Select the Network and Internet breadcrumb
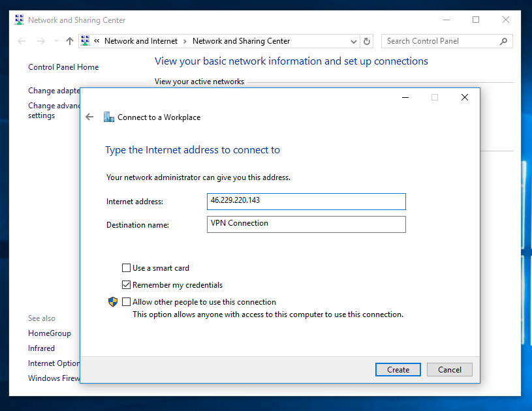The width and height of the screenshot is (532, 411). [141, 41]
